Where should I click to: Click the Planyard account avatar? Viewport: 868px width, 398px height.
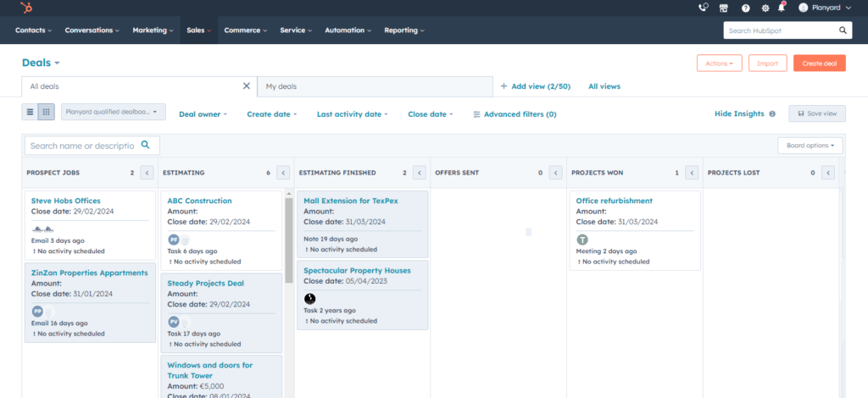coord(804,8)
